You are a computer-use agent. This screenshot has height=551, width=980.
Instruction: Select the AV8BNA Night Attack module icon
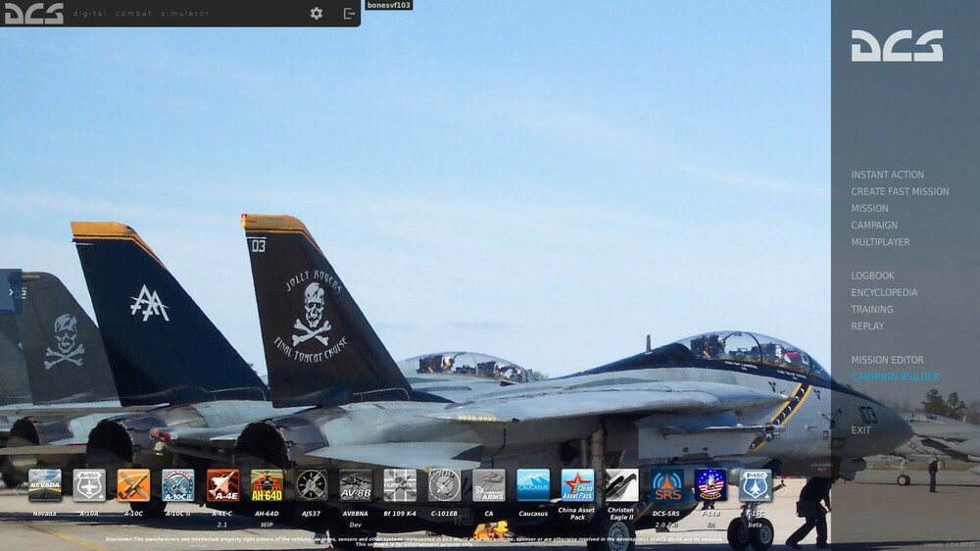pos(356,485)
